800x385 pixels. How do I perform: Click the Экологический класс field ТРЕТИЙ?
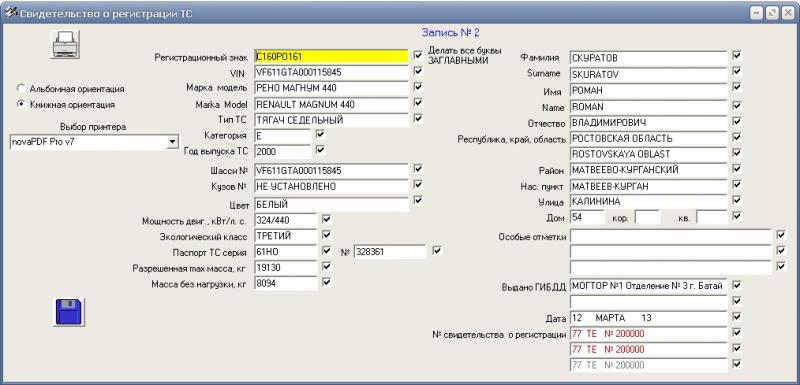coord(286,237)
